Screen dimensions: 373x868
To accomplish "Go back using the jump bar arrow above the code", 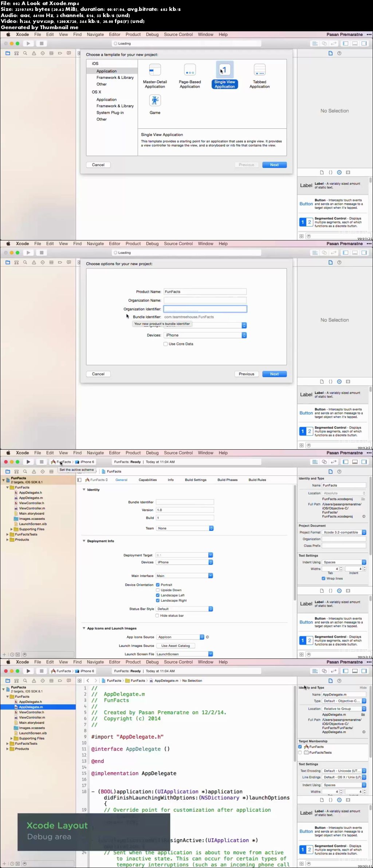I will tap(88, 680).
